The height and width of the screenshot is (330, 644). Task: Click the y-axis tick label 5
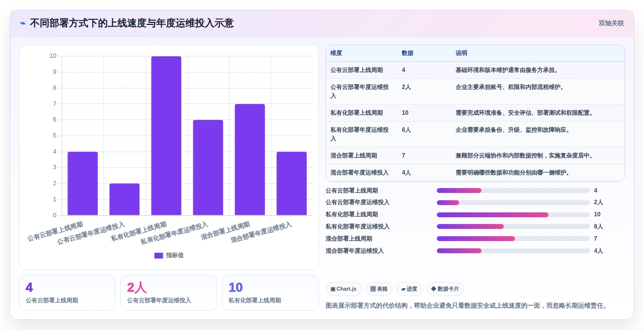(55, 136)
